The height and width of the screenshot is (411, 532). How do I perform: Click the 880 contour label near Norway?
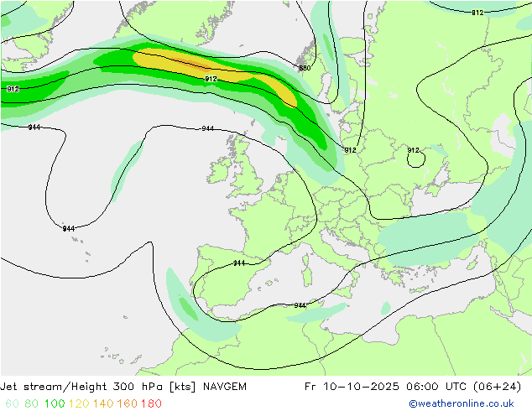tap(305, 68)
